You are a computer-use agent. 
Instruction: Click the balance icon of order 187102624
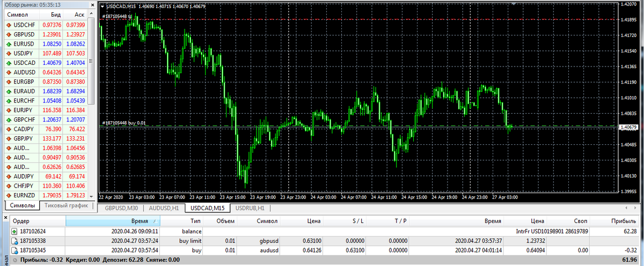14,231
